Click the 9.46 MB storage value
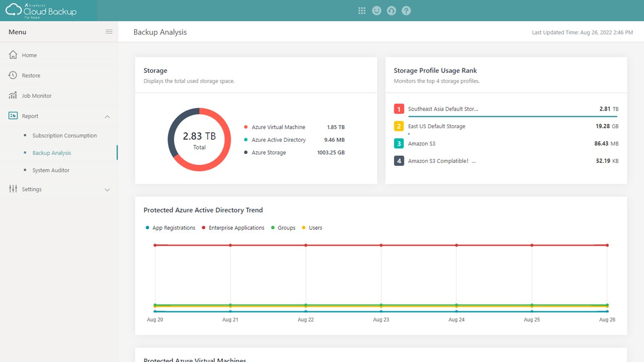The height and width of the screenshot is (362, 644). (x=335, y=140)
